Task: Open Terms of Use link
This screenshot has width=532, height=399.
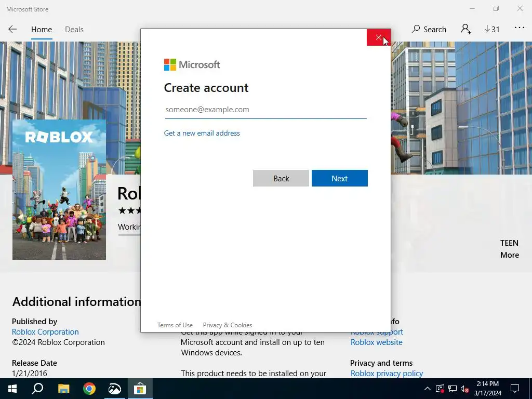Action: click(175, 325)
